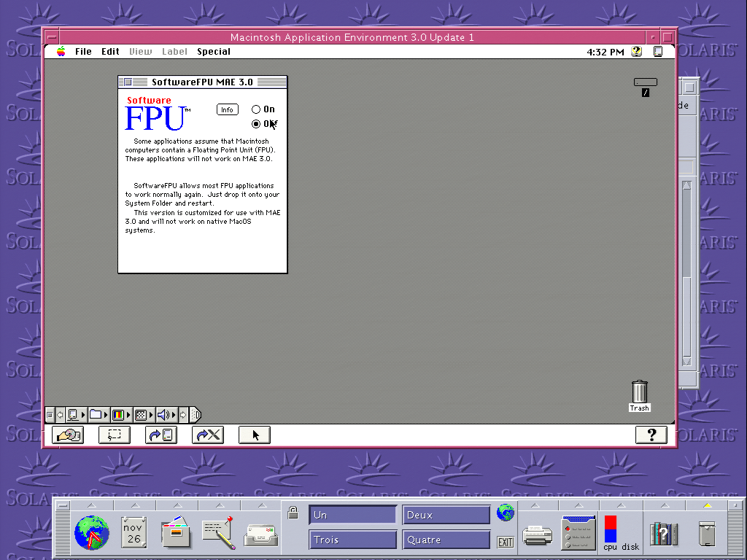This screenshot has height=560, width=747.
Task: Close the SoftwareFPU MAE 3.0 window
Action: tap(128, 82)
